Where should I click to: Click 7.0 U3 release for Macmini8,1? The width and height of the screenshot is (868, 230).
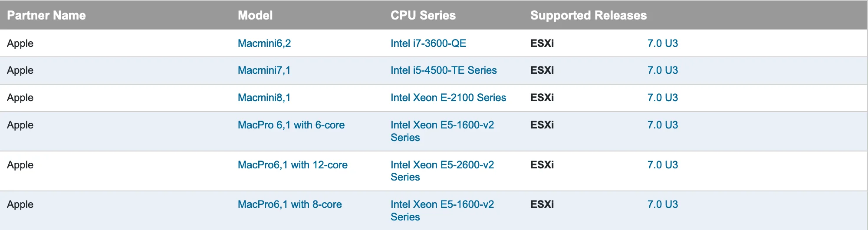[x=662, y=98]
